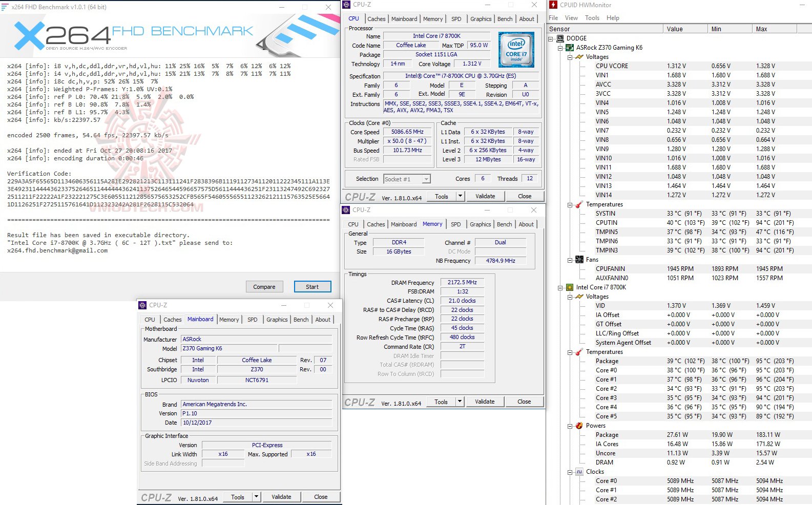The width and height of the screenshot is (812, 505).
Task: Click the Compare button in x264 benchmark
Action: [264, 287]
